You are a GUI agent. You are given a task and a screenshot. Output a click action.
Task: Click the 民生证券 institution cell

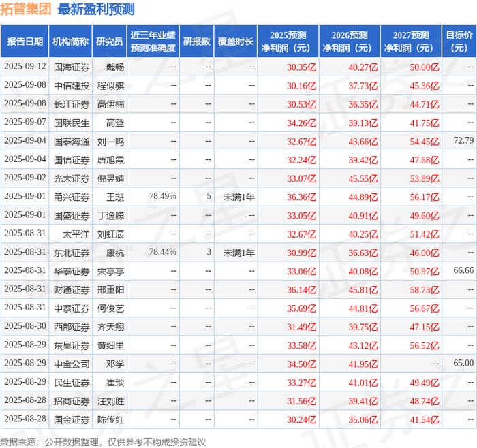tap(72, 383)
